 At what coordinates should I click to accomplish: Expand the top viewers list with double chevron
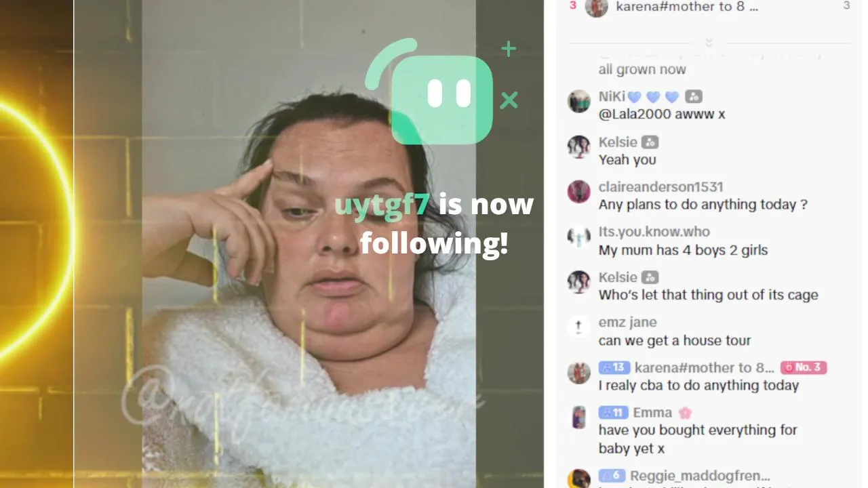click(709, 43)
